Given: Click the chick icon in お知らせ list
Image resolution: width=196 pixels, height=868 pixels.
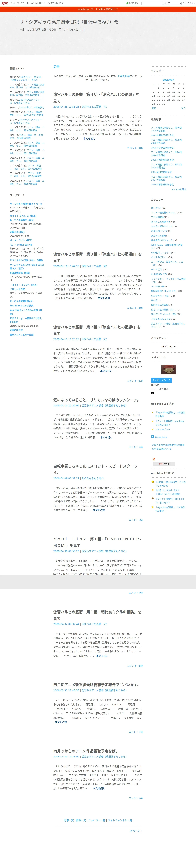Looking at the screenshot, I should pyautogui.click(x=152, y=507).
